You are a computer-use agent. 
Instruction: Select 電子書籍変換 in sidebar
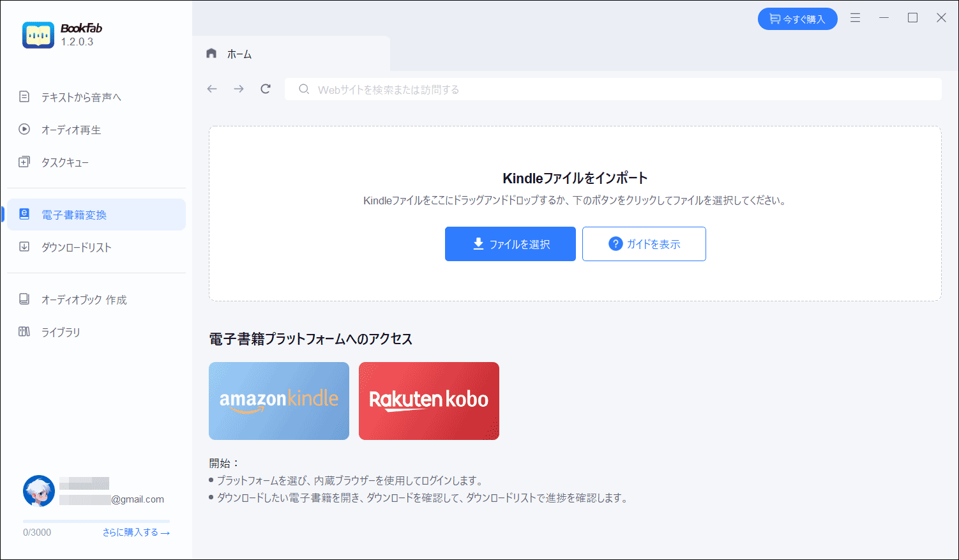tap(96, 215)
